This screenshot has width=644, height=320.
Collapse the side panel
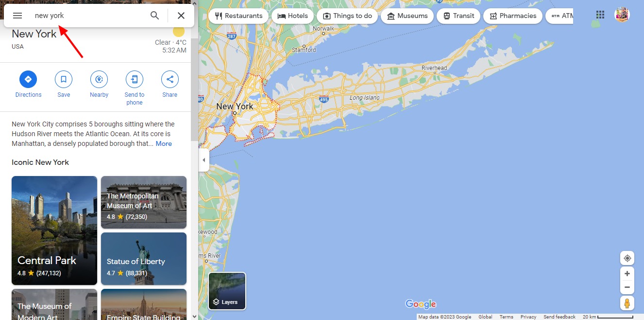(x=204, y=160)
